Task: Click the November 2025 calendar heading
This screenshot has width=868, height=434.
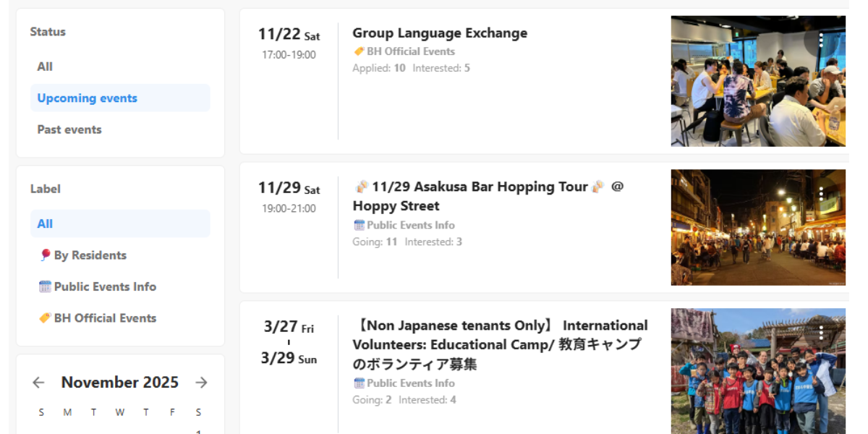Action: [119, 383]
